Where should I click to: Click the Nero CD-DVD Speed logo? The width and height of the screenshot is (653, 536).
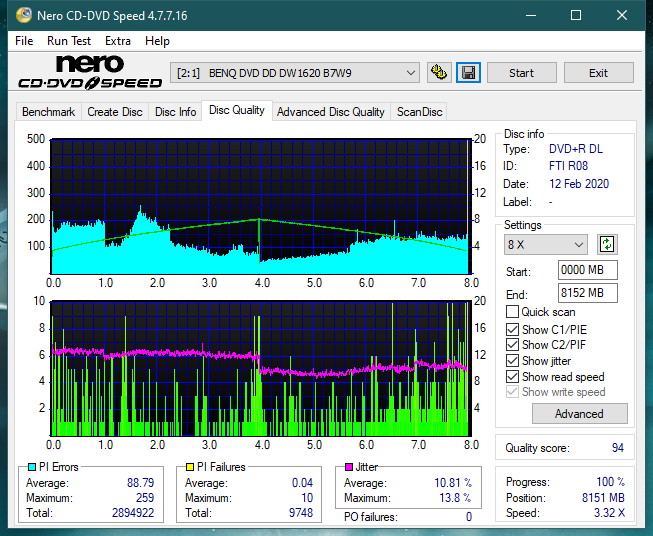coord(90,72)
